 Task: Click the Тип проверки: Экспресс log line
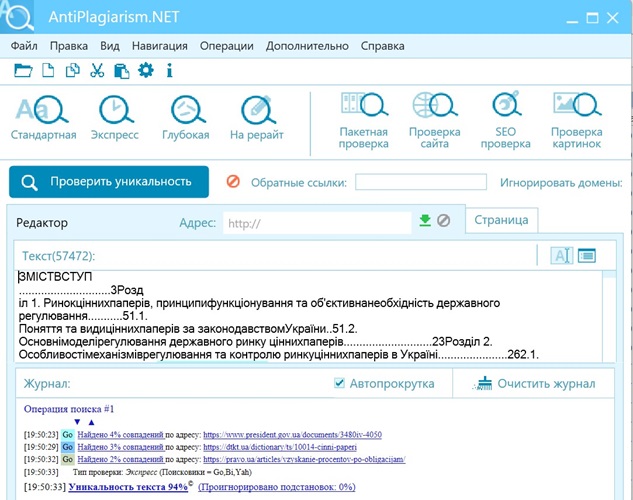(x=162, y=472)
